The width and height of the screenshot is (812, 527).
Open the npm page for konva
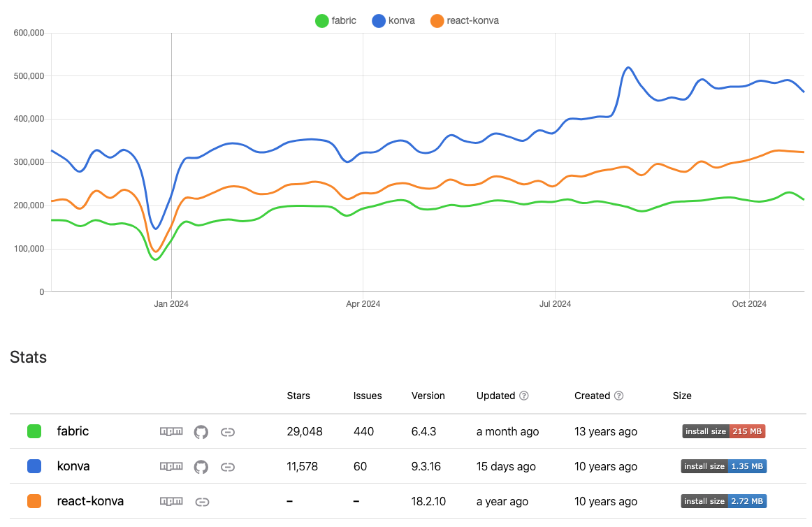[171, 466]
